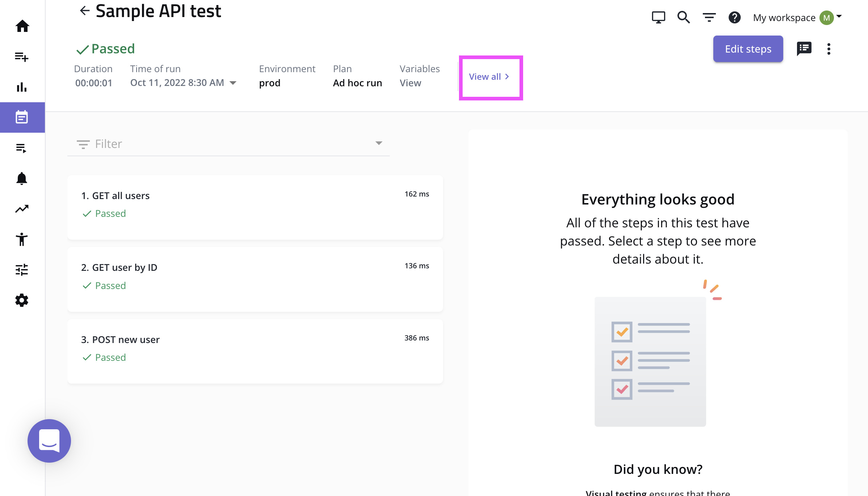868x496 pixels.
Task: Open the bell notifications sidebar icon
Action: point(22,178)
